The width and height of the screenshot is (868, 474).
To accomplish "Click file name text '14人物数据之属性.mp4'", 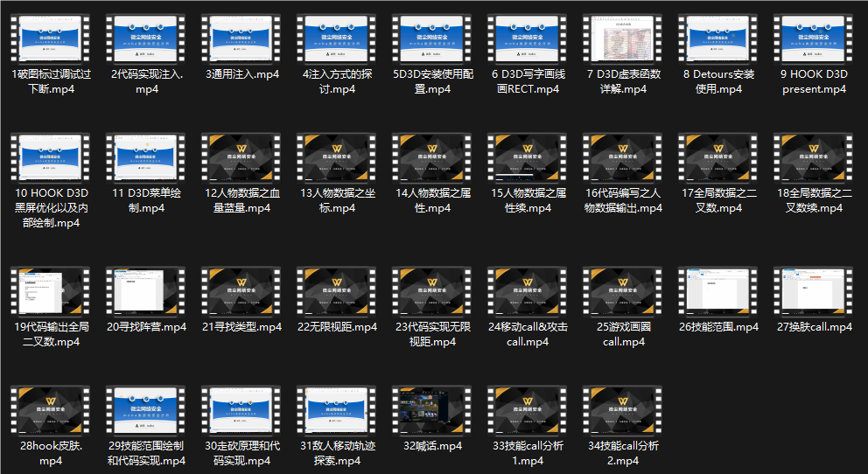I will tap(433, 201).
